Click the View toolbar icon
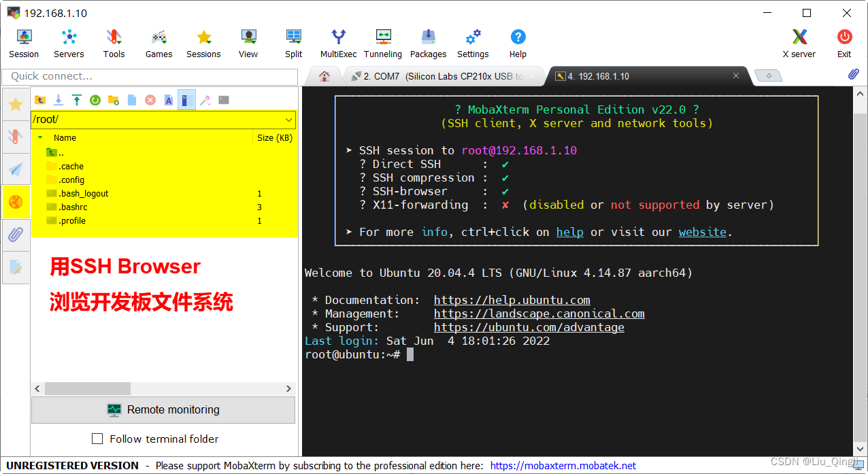 pyautogui.click(x=248, y=44)
